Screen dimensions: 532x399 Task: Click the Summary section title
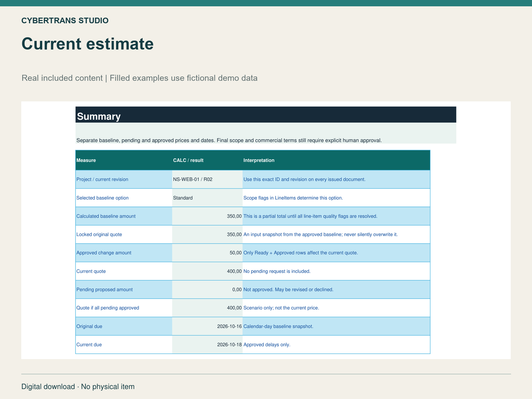[x=99, y=116]
